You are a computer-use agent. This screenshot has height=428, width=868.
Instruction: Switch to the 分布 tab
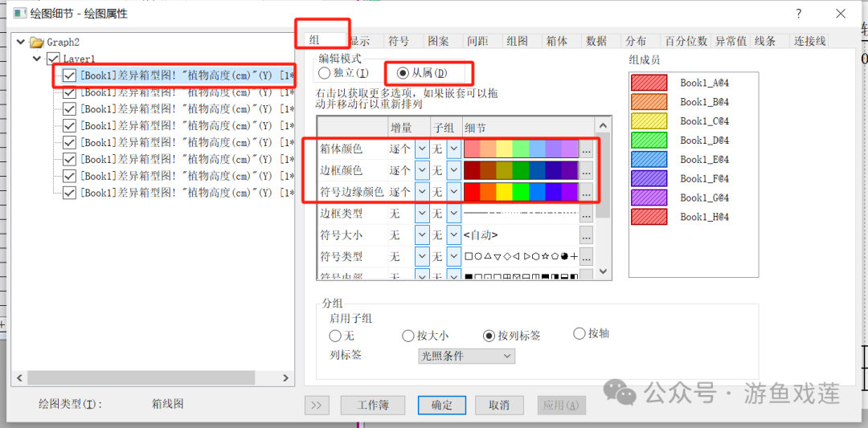coord(635,41)
